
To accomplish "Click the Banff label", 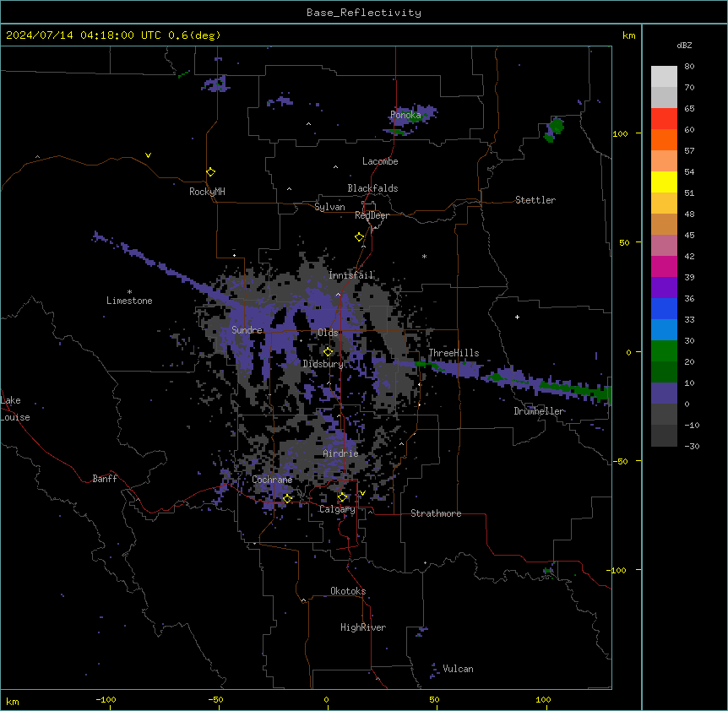I will 105,479.
